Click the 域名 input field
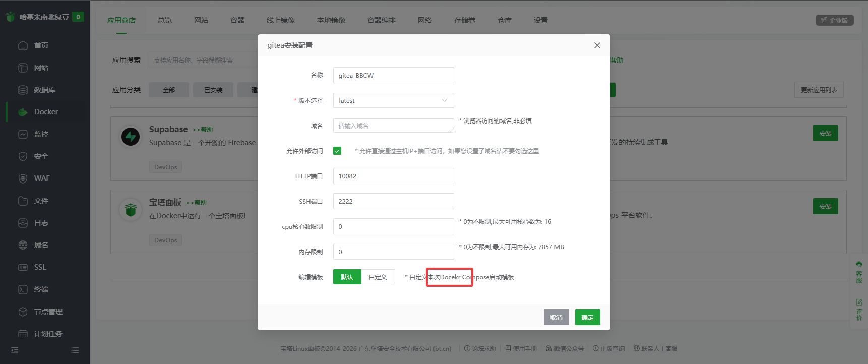The width and height of the screenshot is (868, 364). pyautogui.click(x=394, y=126)
